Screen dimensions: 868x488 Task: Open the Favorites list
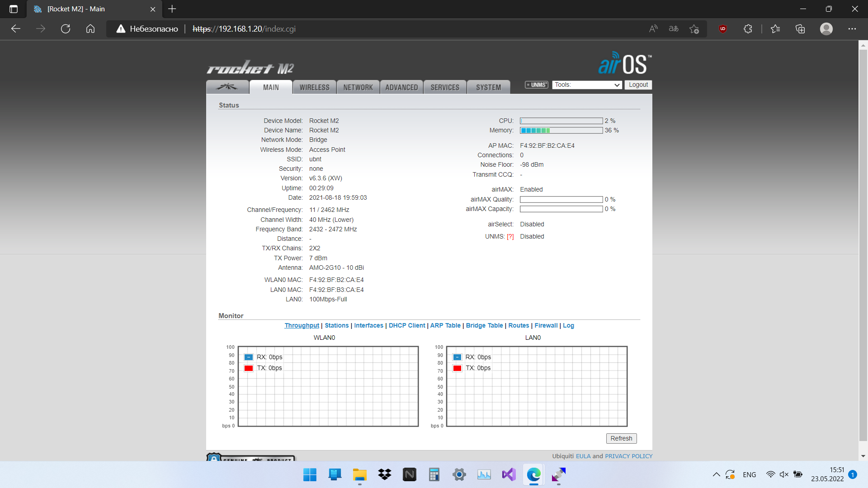(x=775, y=28)
